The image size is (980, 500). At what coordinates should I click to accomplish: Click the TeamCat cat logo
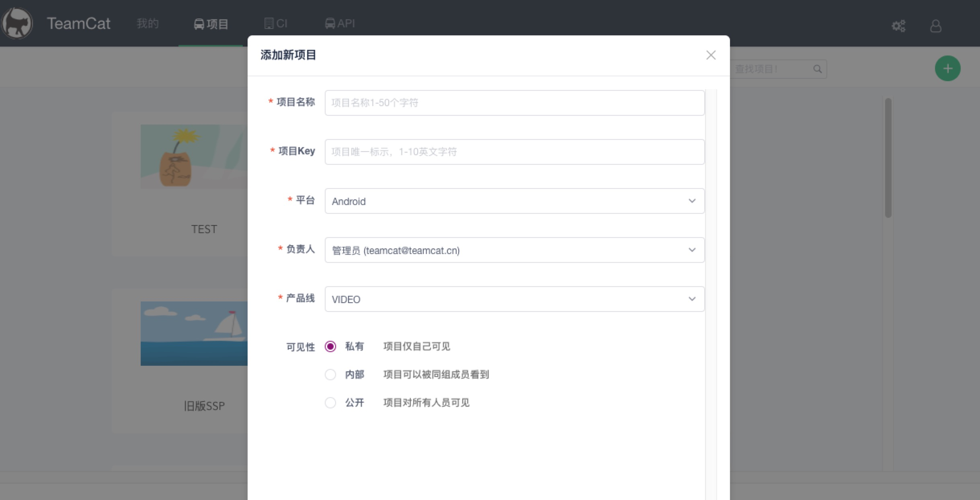(x=18, y=23)
